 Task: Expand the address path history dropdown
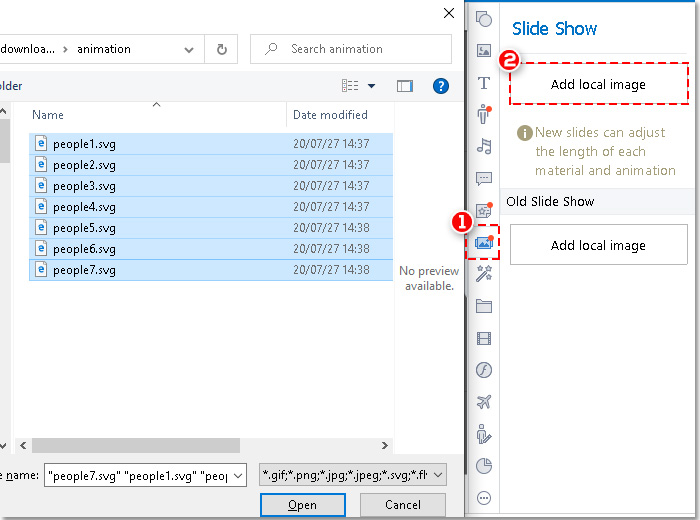pyautogui.click(x=189, y=50)
